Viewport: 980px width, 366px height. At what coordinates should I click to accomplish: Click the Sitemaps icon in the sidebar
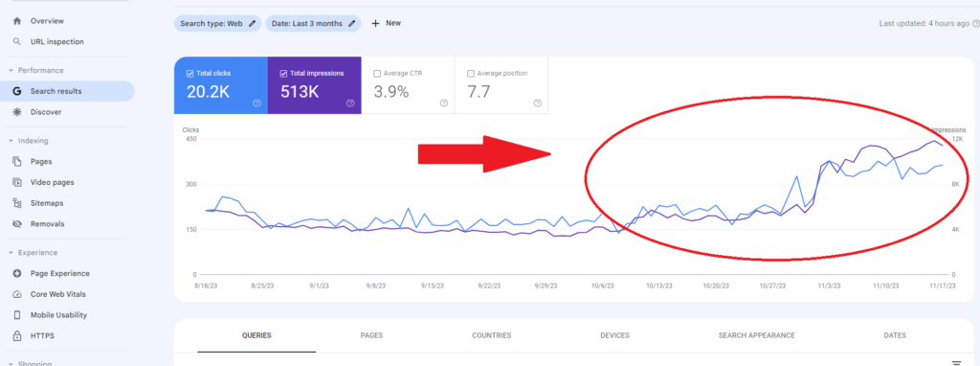[17, 203]
